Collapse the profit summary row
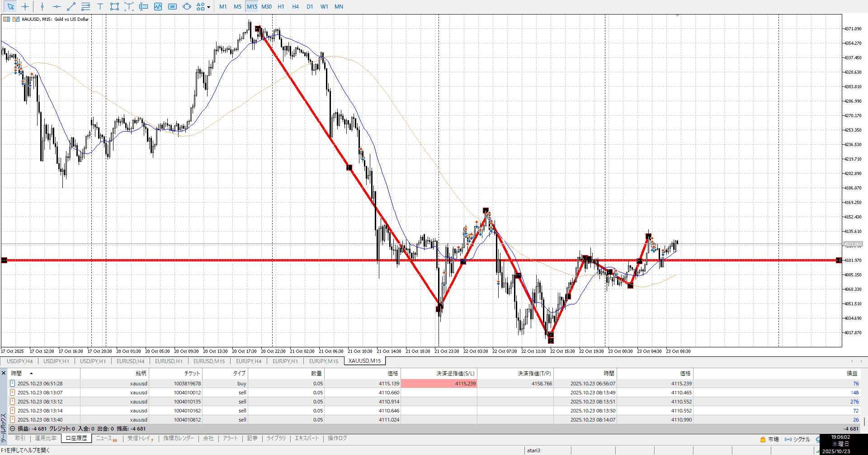Image resolution: width=868 pixels, height=455 pixels. click(13, 429)
